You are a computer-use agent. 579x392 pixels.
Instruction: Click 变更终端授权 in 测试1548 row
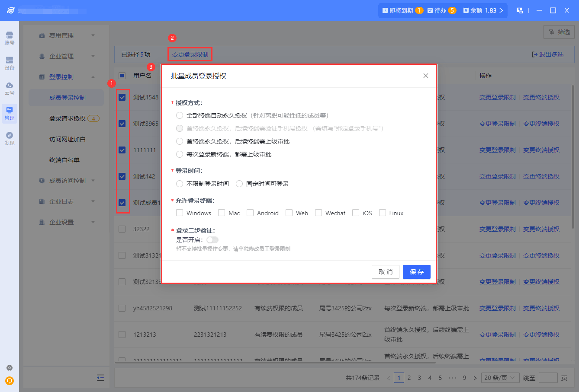[541, 97]
